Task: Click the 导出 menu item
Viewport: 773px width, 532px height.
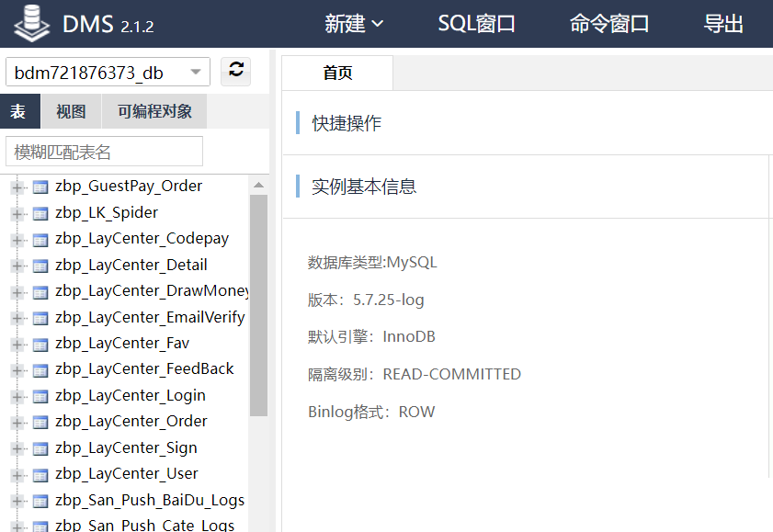Action: click(723, 23)
